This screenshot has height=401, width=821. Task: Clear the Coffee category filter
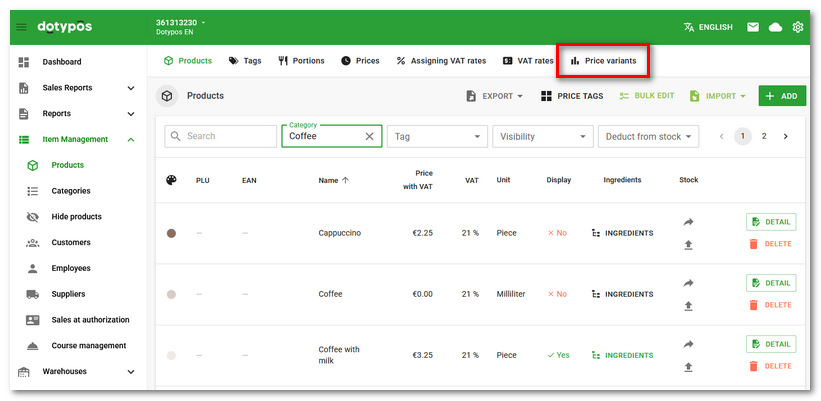point(369,136)
